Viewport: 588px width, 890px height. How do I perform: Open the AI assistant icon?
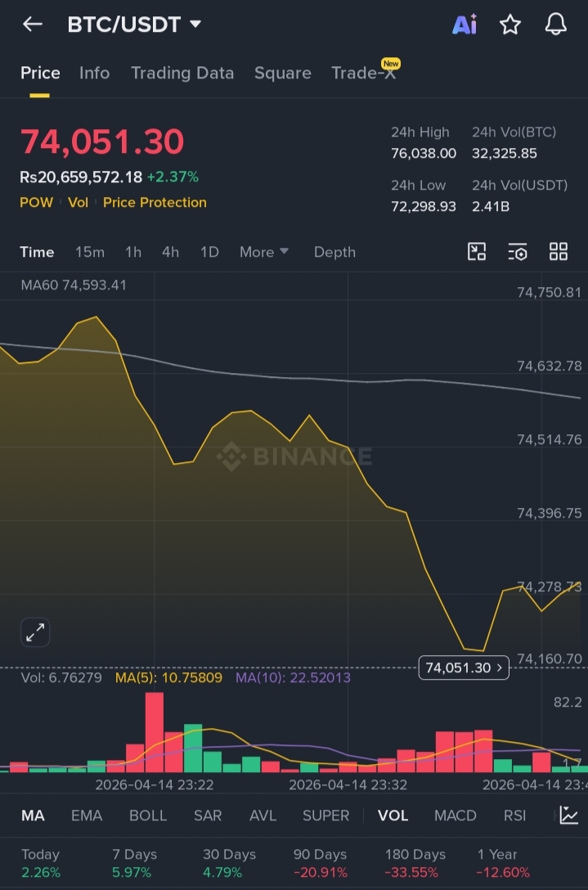[x=465, y=25]
